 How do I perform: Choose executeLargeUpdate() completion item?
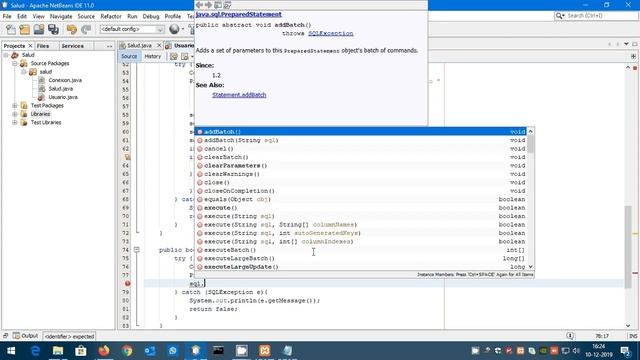click(361, 267)
